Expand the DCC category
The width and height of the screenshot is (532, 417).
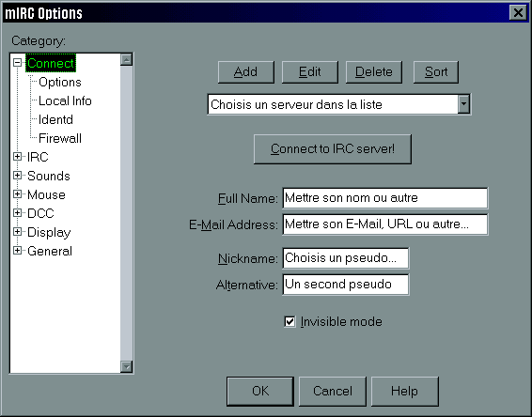17,213
